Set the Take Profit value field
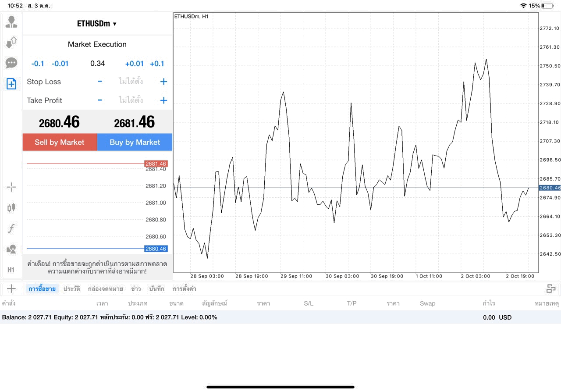The width and height of the screenshot is (561, 392). click(x=131, y=100)
